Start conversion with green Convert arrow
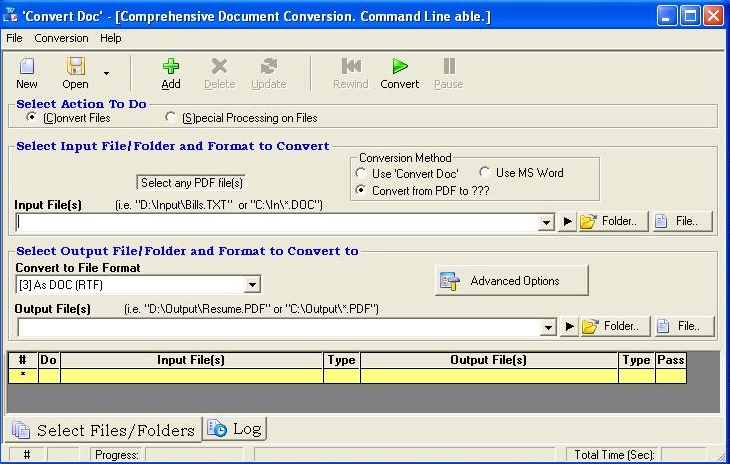Image resolution: width=730 pixels, height=464 pixels. (x=399, y=66)
